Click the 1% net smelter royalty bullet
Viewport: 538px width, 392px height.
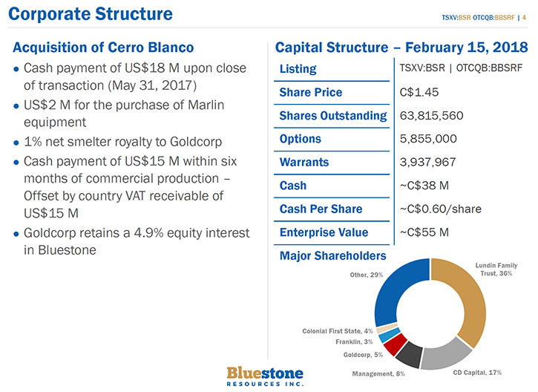click(118, 142)
